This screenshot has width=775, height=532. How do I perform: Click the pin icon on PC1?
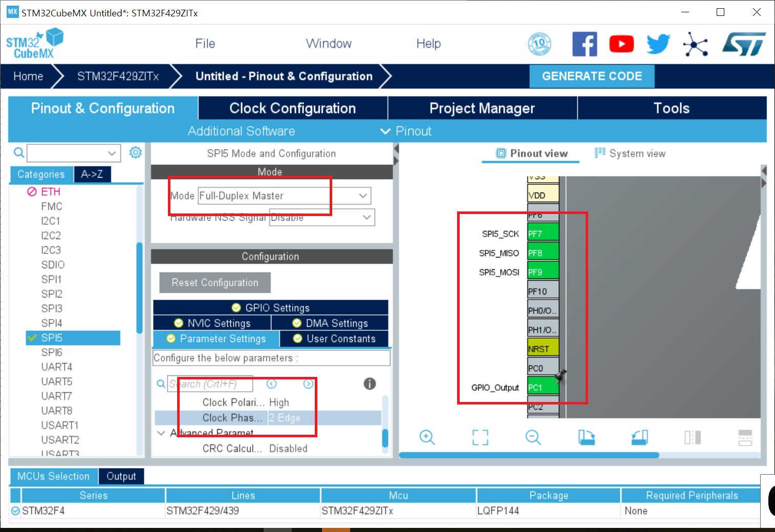pos(561,376)
